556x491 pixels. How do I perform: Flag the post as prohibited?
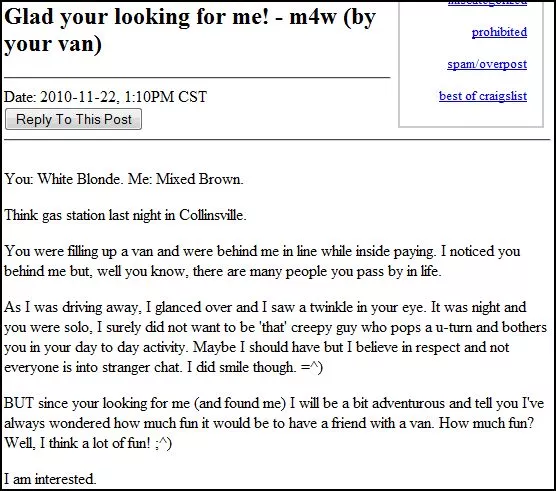point(499,32)
